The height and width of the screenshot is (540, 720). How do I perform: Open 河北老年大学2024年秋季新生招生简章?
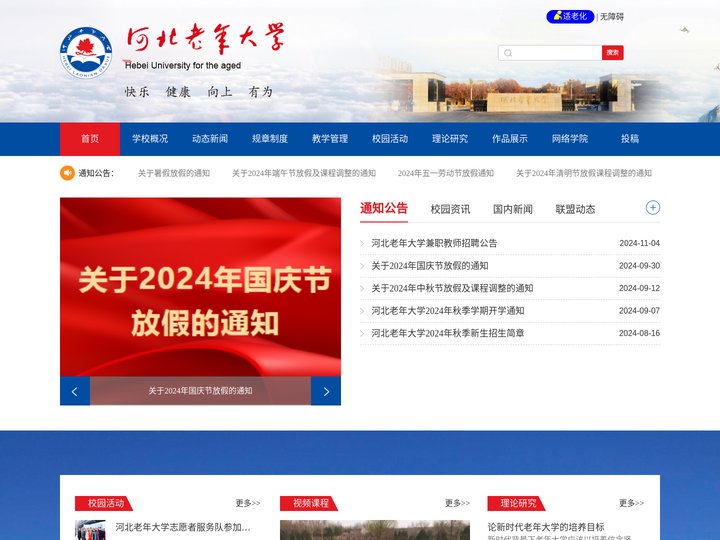[x=448, y=333]
